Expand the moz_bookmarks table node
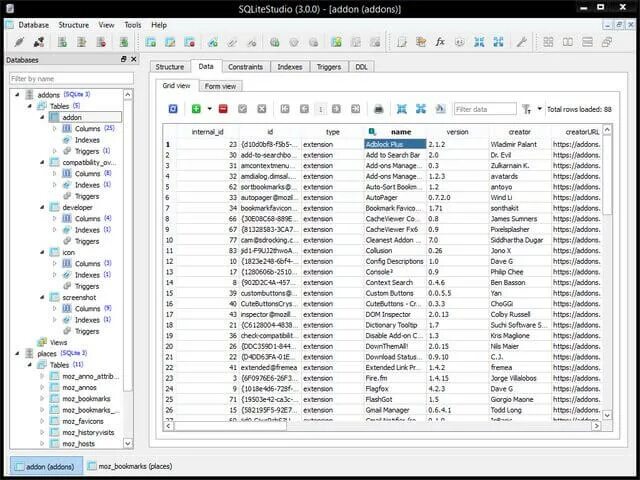 [x=42, y=399]
